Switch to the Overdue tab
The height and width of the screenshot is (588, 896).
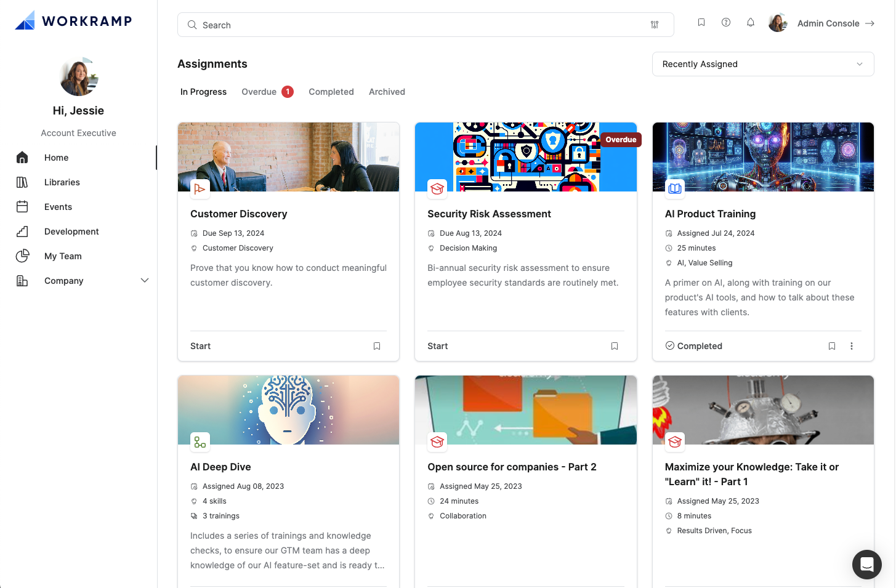tap(259, 91)
